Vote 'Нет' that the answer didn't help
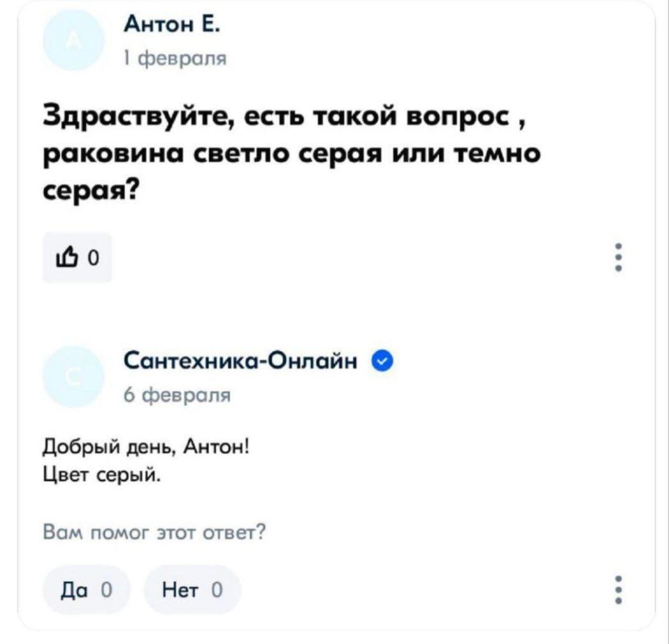Screen dimensions: 669x644 point(192,590)
